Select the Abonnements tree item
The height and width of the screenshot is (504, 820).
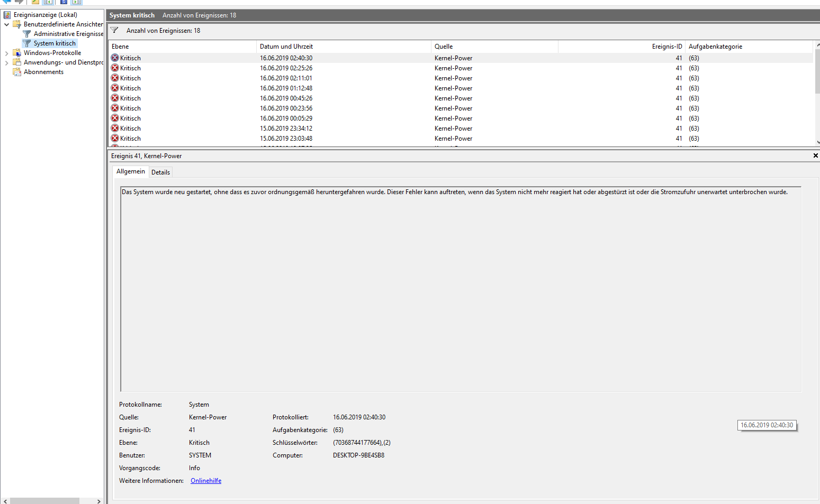(43, 72)
